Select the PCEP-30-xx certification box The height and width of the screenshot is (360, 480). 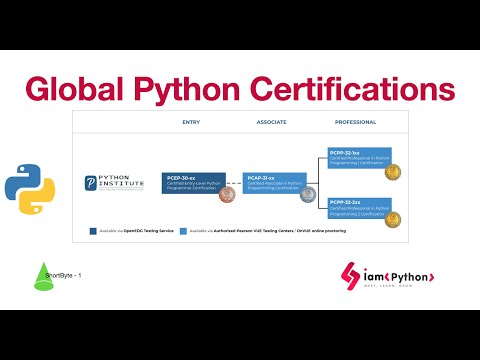[x=194, y=183]
